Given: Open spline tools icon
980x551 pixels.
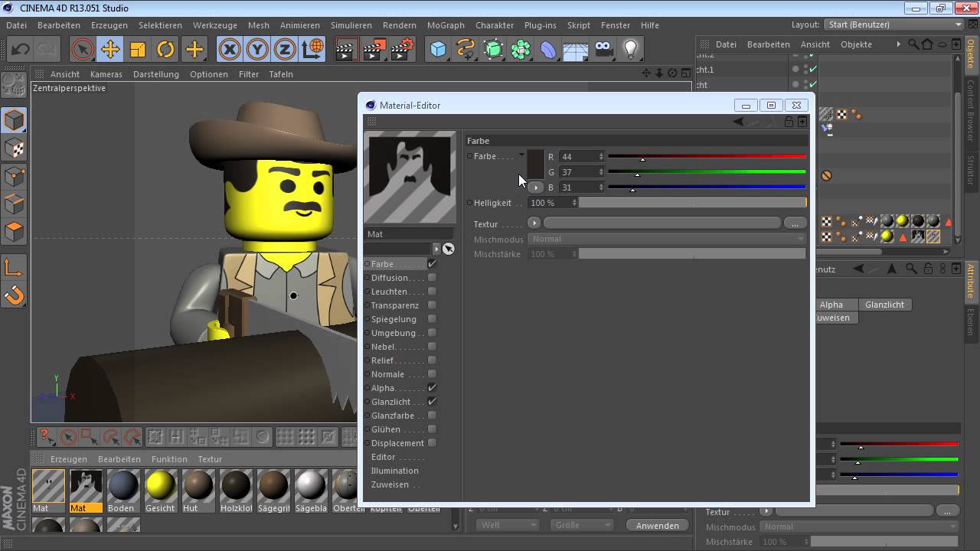Looking at the screenshot, I should 465,50.
